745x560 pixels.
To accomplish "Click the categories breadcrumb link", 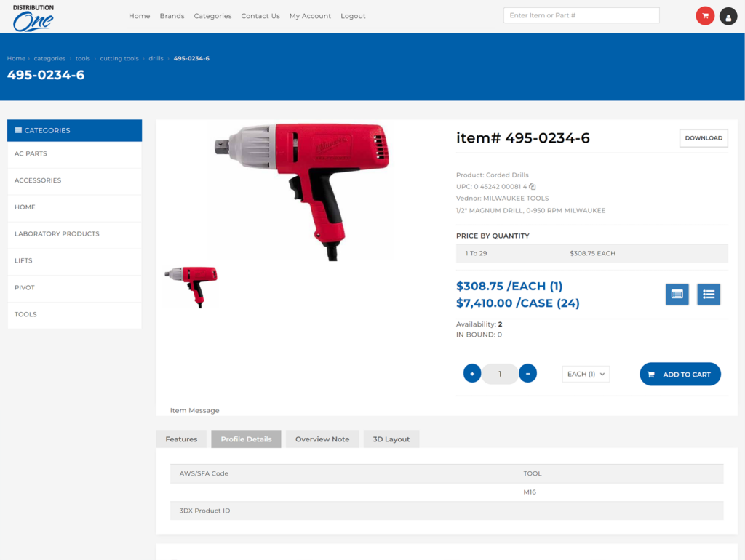I will tap(49, 58).
